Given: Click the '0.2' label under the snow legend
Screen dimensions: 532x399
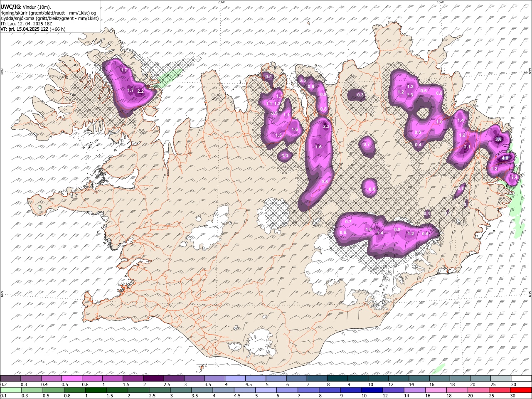Looking at the screenshot, I should tap(3, 384).
